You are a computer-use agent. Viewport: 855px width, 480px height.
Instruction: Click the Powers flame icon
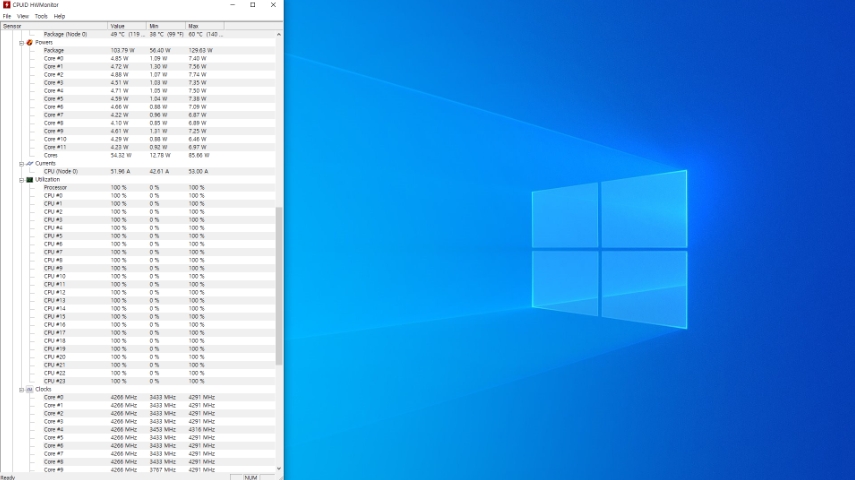29,42
